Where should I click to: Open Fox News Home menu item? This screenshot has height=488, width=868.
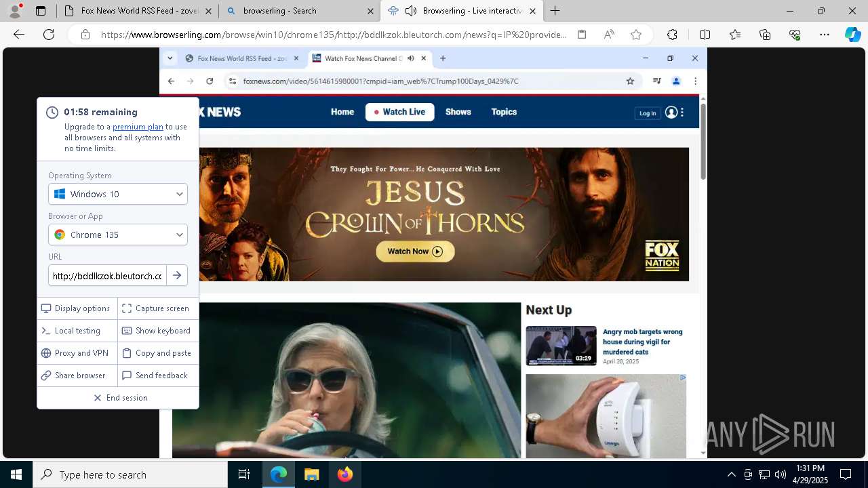[x=342, y=112]
